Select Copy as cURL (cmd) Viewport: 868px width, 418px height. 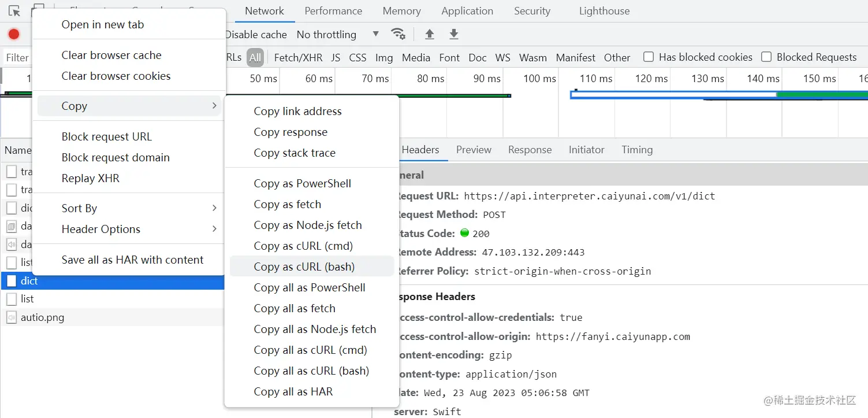pyautogui.click(x=312, y=246)
